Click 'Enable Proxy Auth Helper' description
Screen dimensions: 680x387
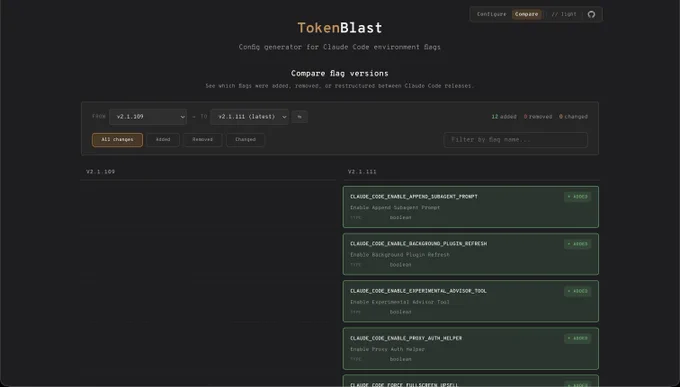tap(387, 349)
